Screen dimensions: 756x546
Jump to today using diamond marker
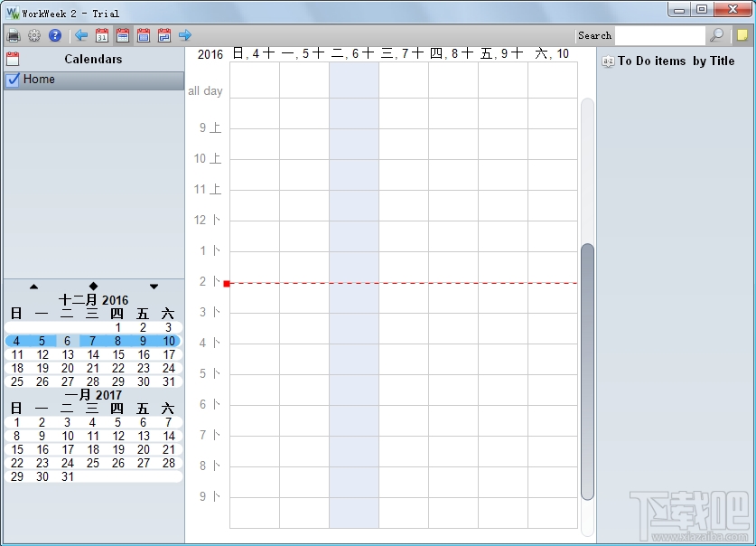(x=94, y=286)
